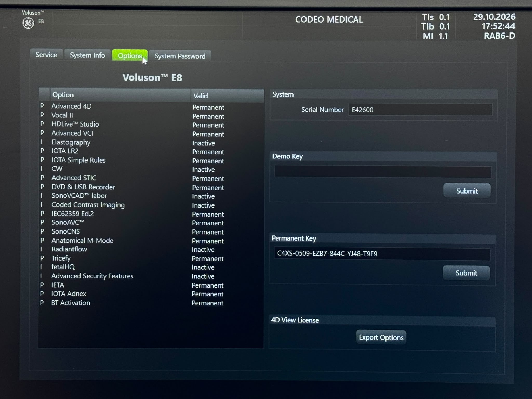Viewport: 532px width, 399px height.
Task: Select the Radiantflow option row
Action: coord(151,249)
